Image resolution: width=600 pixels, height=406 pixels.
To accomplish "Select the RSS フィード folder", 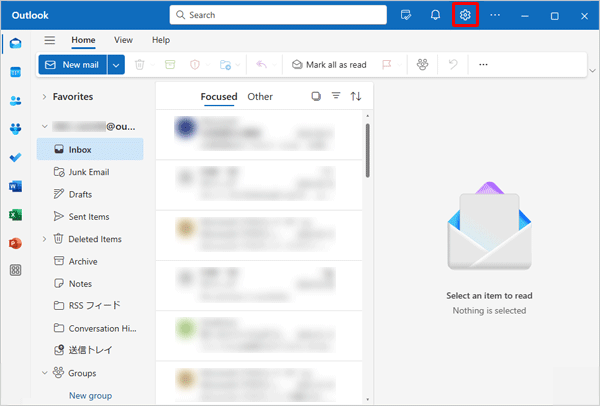I will pos(90,305).
